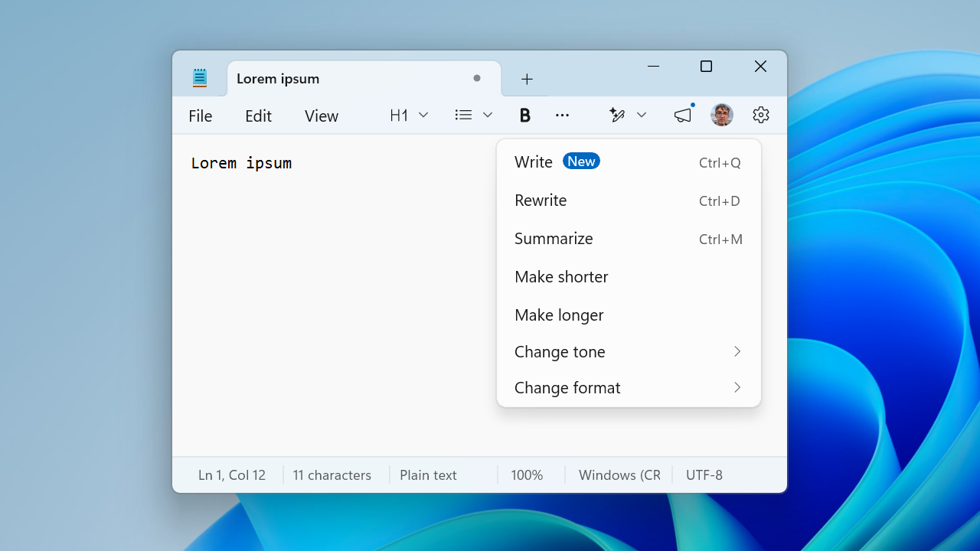The height and width of the screenshot is (551, 980).
Task: Expand the Change format submenu arrow
Action: [x=737, y=387]
